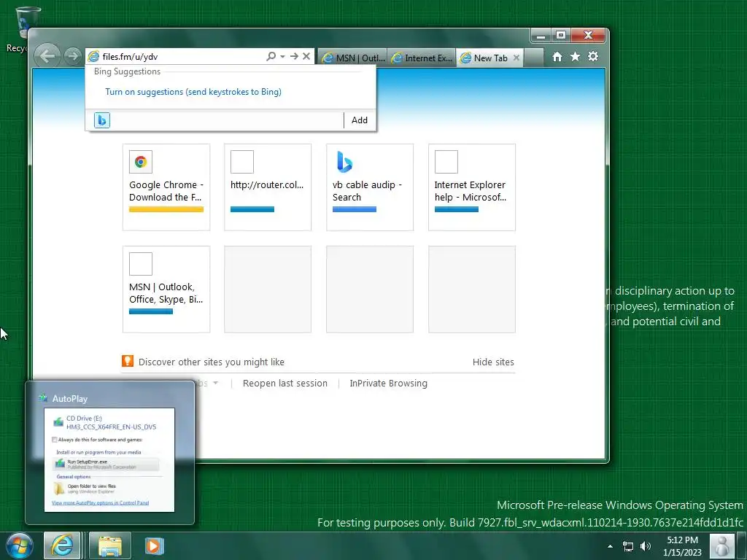Click the address bar URL field

181,56
